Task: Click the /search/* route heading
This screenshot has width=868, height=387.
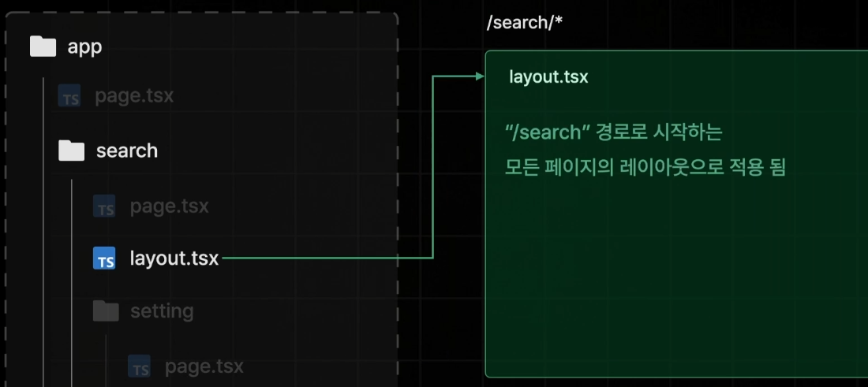Action: (525, 23)
